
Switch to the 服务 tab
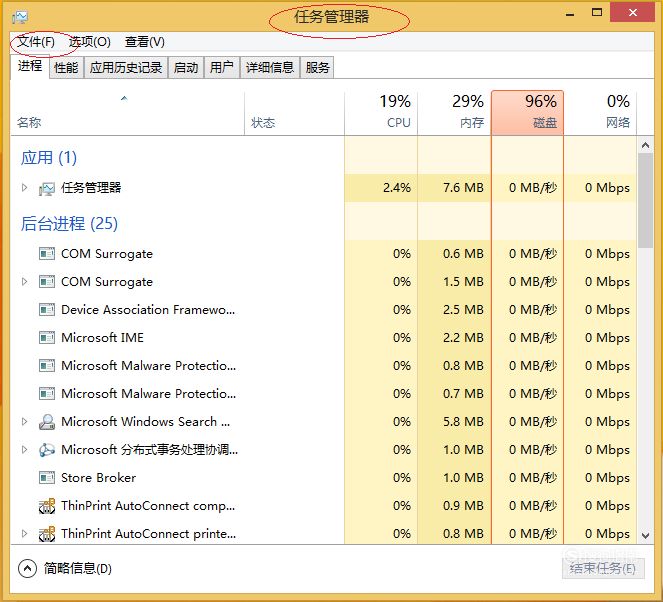[317, 68]
